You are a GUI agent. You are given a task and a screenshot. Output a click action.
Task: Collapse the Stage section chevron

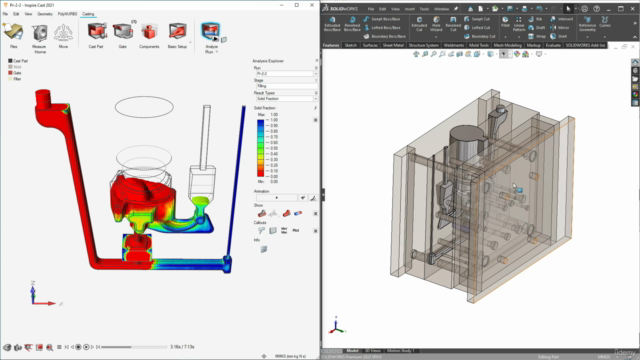tap(316, 80)
